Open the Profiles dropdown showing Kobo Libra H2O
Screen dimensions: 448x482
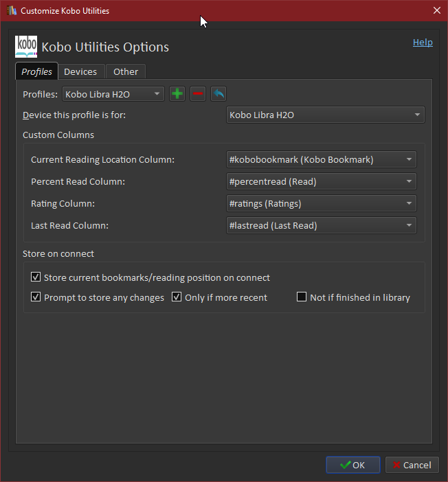tap(113, 94)
